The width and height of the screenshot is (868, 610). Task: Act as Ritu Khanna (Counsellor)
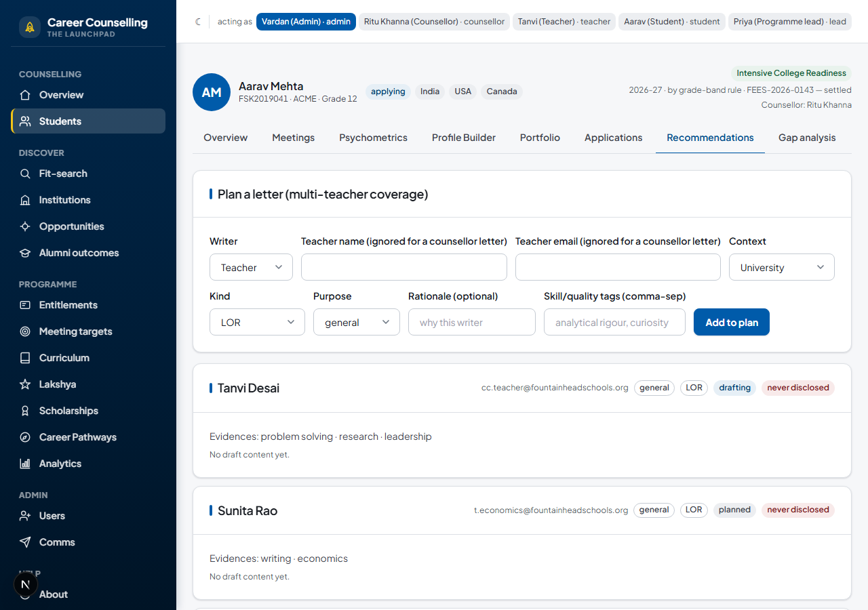point(434,22)
